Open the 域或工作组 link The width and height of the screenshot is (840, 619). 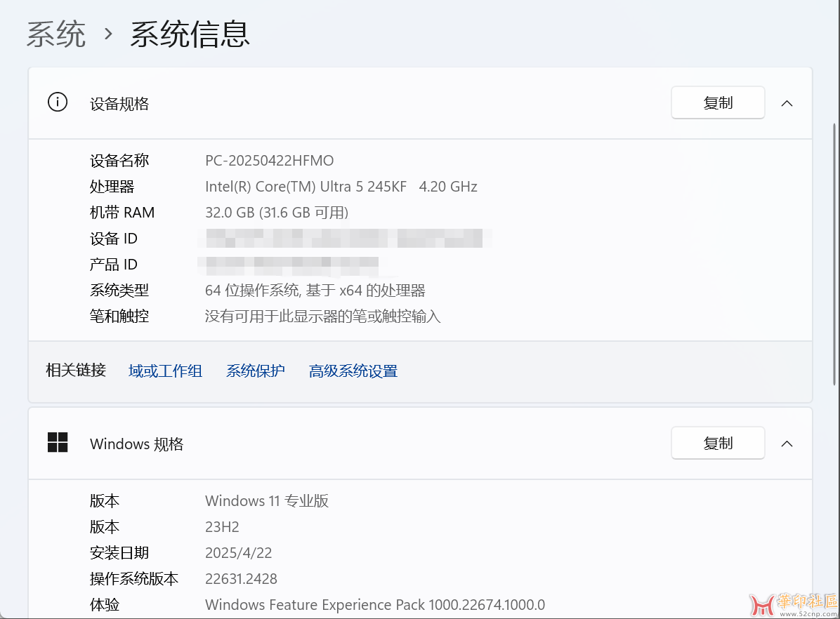pos(166,371)
